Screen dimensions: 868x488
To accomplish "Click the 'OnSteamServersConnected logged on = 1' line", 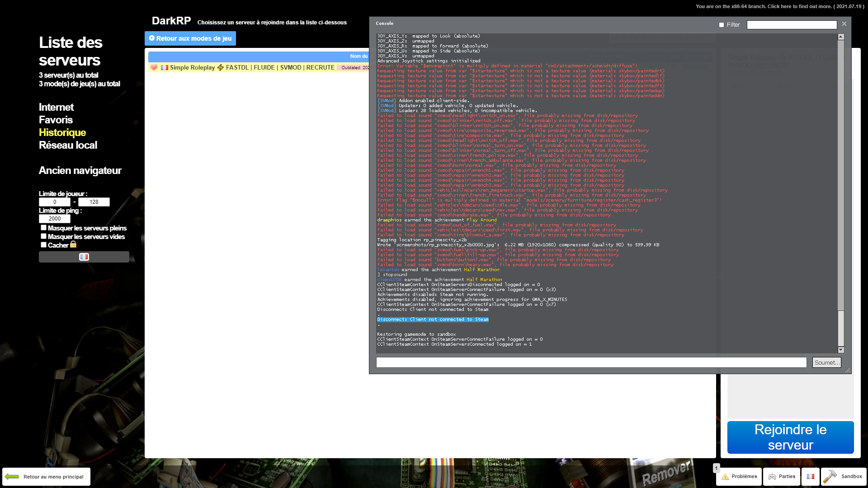I will click(454, 344).
